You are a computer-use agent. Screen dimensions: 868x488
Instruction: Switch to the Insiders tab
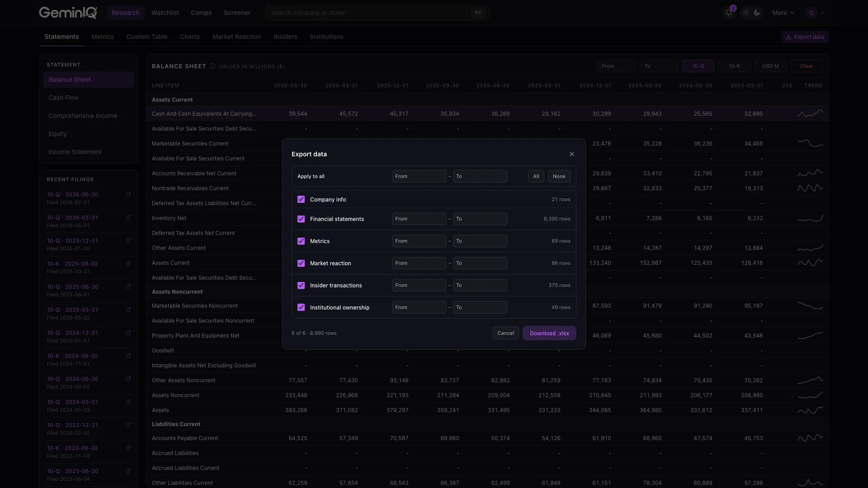[x=285, y=37]
